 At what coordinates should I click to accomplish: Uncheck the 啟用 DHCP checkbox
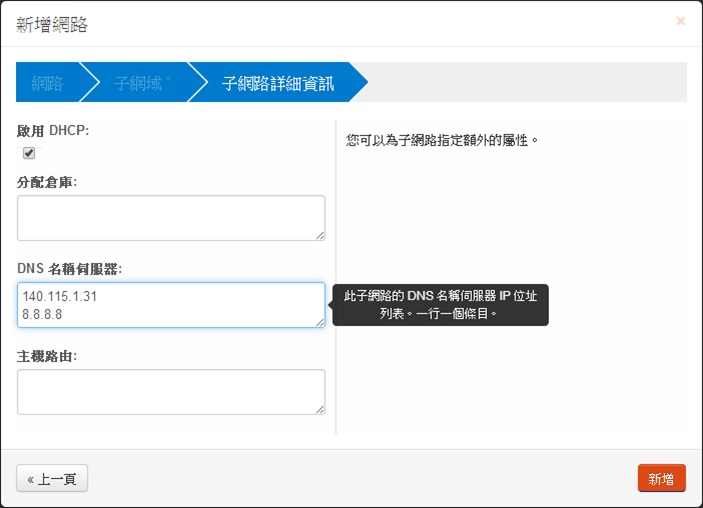pyautogui.click(x=29, y=153)
